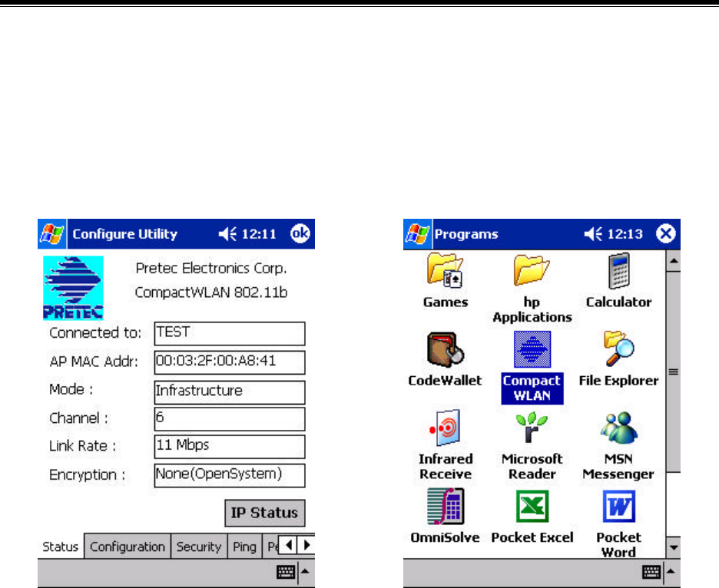Click speaker volume icon in Programs window
This screenshot has height=588, width=719.
[593, 234]
